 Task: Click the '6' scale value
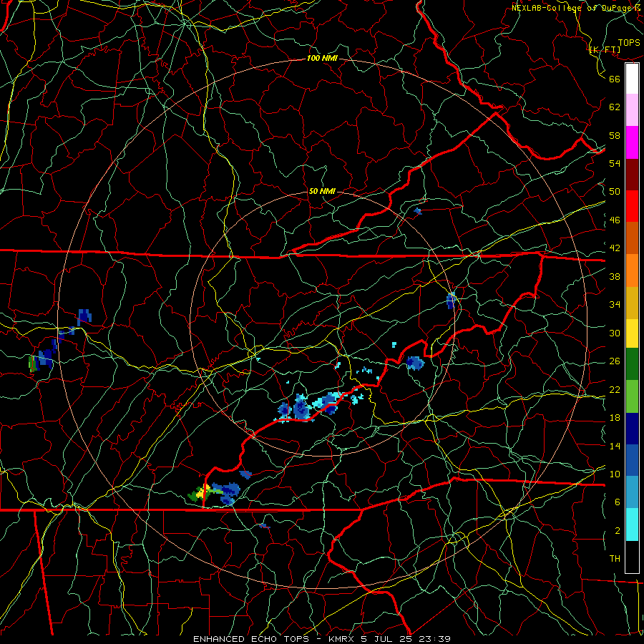point(618,503)
